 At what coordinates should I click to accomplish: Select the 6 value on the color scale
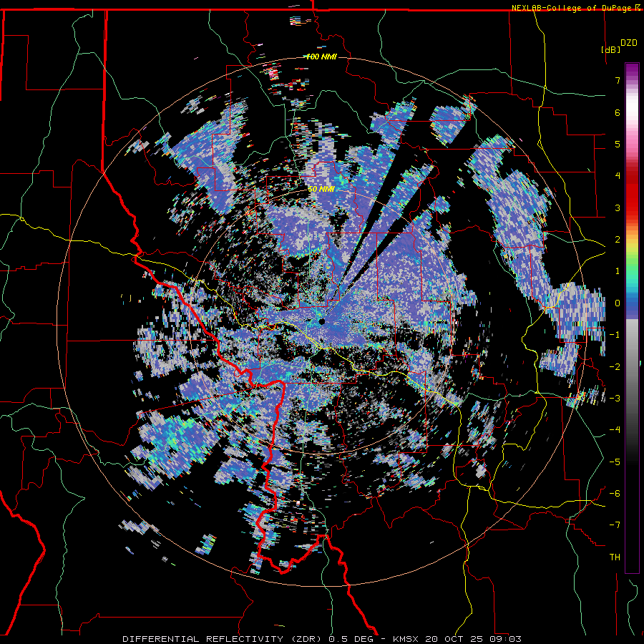pyautogui.click(x=618, y=112)
